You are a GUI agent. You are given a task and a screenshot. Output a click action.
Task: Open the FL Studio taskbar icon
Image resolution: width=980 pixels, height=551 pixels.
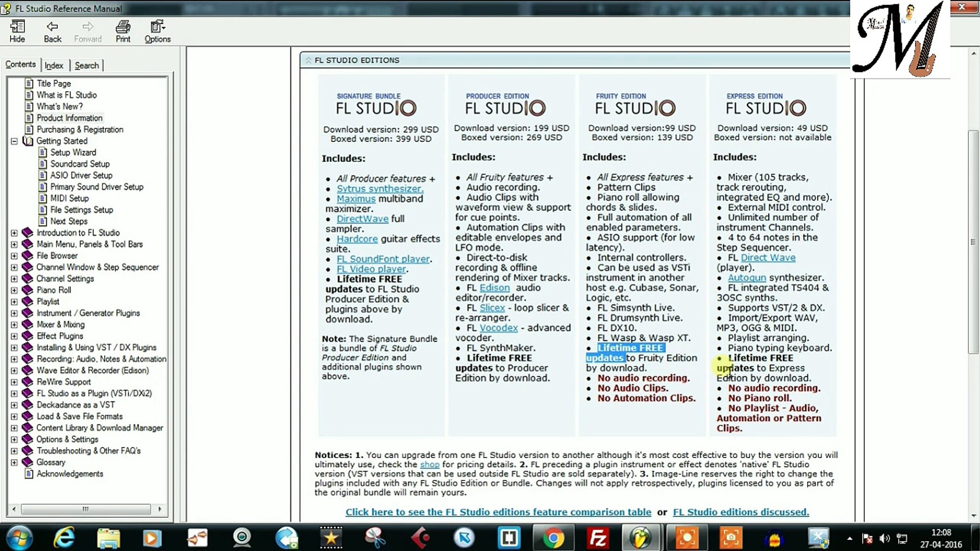(x=641, y=538)
